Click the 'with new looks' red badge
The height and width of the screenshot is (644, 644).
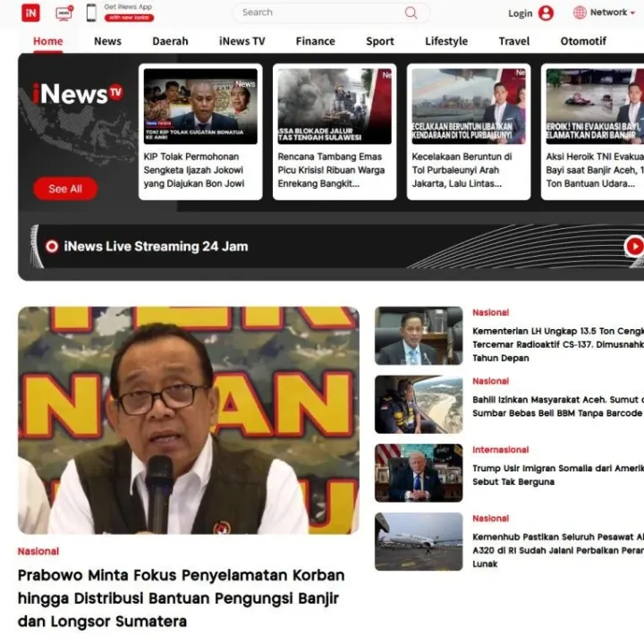tap(129, 18)
